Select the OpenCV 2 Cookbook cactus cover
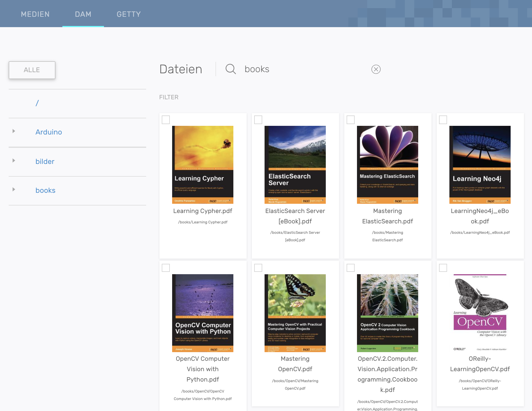The width and height of the screenshot is (532, 411). pos(387,313)
